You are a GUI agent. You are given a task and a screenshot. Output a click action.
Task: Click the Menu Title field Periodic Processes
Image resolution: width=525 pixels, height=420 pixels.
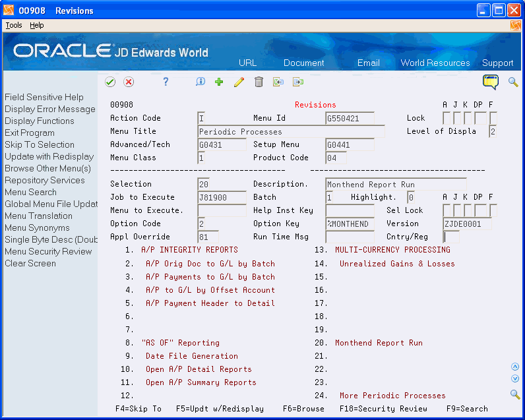coord(291,131)
